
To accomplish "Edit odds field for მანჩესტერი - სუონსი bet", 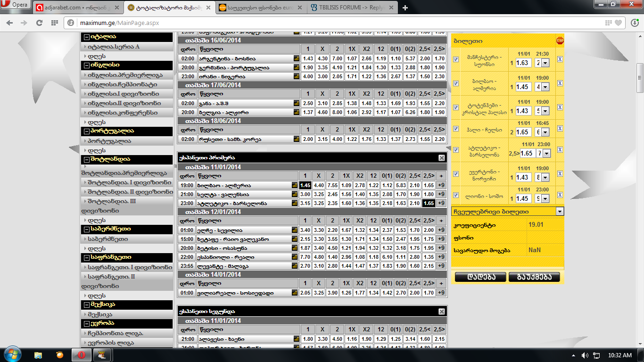I will tap(524, 63).
